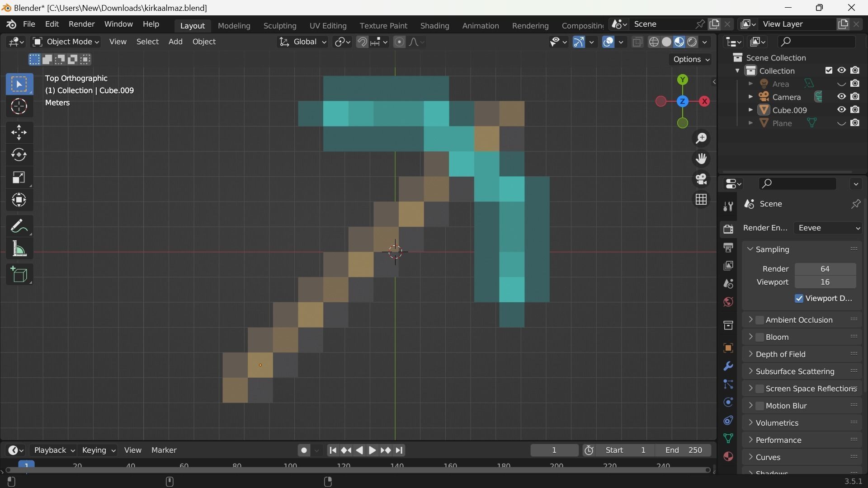Open the Render menu
The height and width of the screenshot is (488, 868).
[81, 24]
